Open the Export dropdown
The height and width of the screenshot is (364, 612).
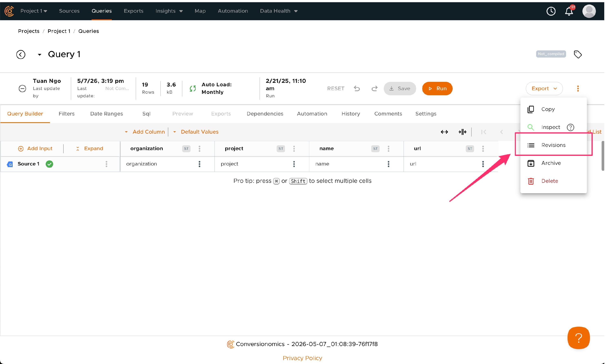click(544, 89)
